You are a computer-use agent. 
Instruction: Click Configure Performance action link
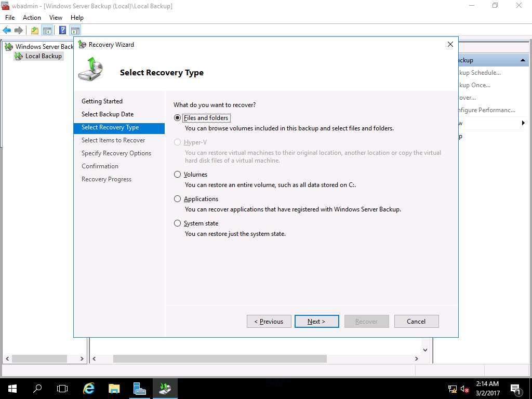[x=486, y=110]
